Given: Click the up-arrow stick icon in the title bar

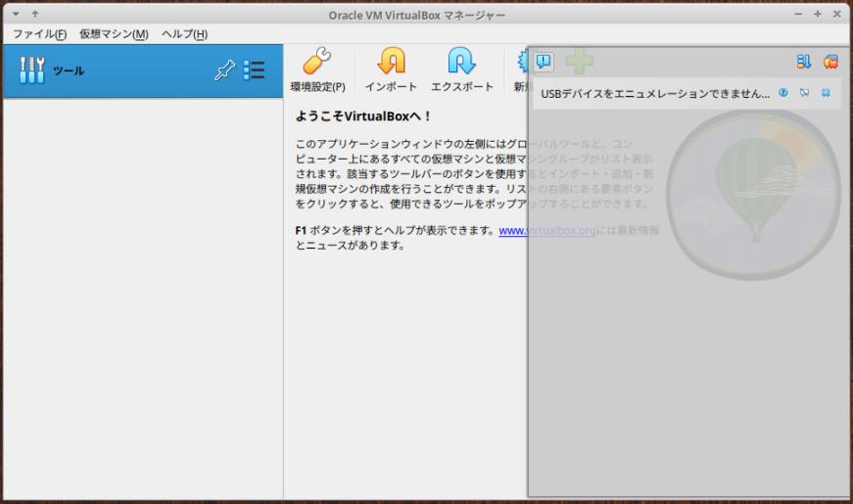Looking at the screenshot, I should 35,14.
